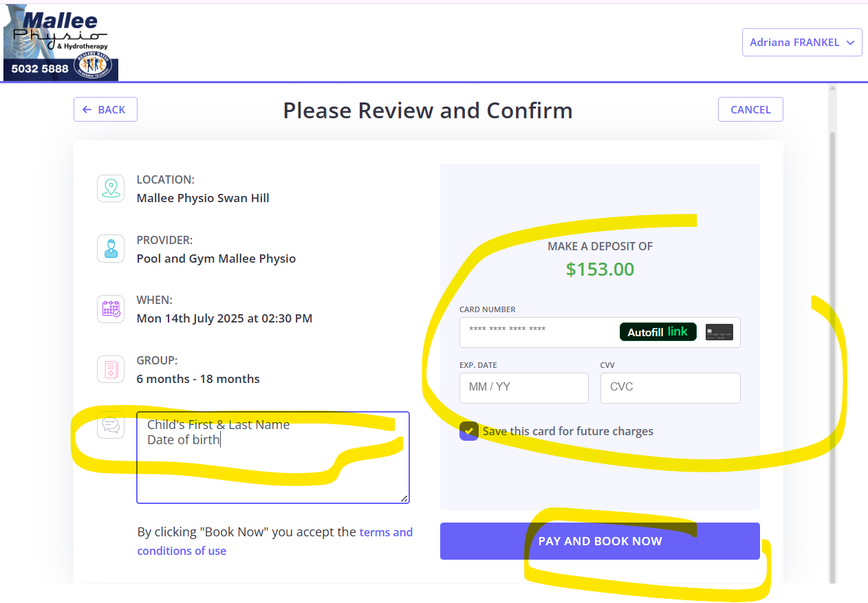Screen dimensions: 868x603
Task: Click the calendar icon beside When
Action: pos(111,309)
